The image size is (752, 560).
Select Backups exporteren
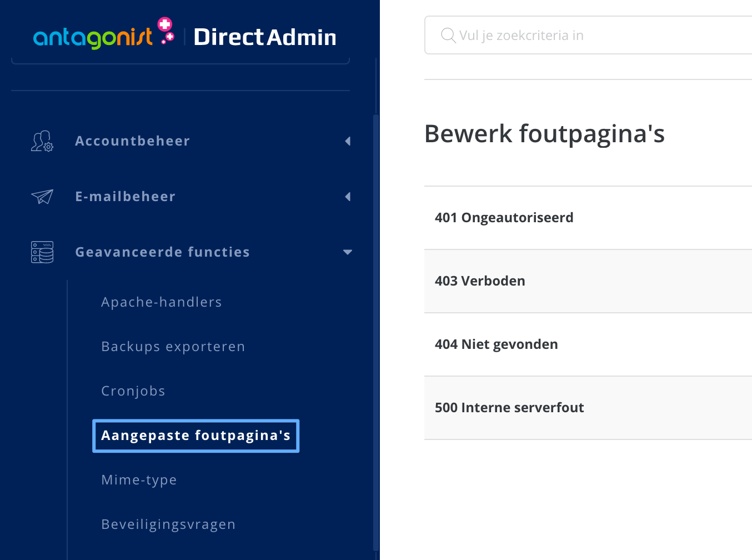pos(173,346)
